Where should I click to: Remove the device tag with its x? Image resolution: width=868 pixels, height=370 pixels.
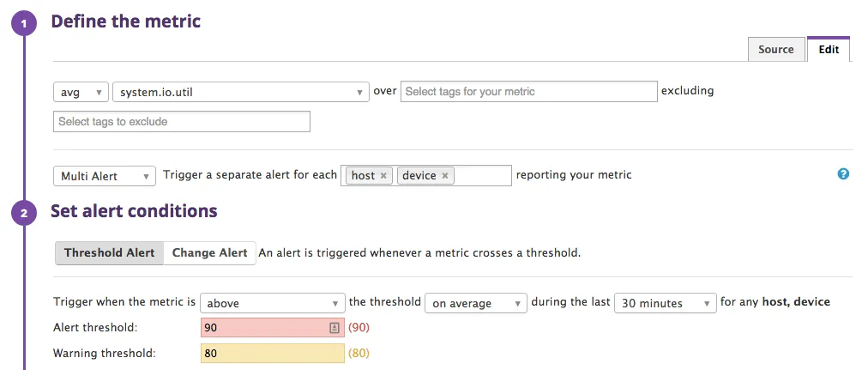(445, 176)
